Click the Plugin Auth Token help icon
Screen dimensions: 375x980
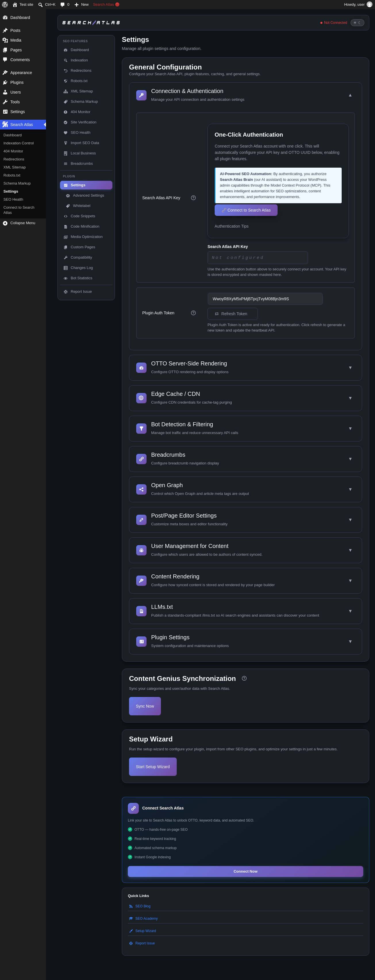tap(193, 313)
